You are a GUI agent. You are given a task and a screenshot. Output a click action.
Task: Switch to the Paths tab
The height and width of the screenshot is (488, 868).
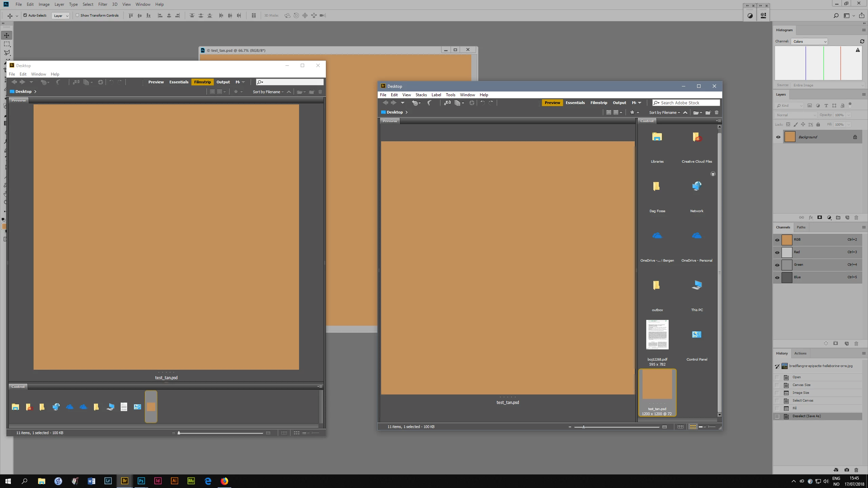[x=801, y=227]
